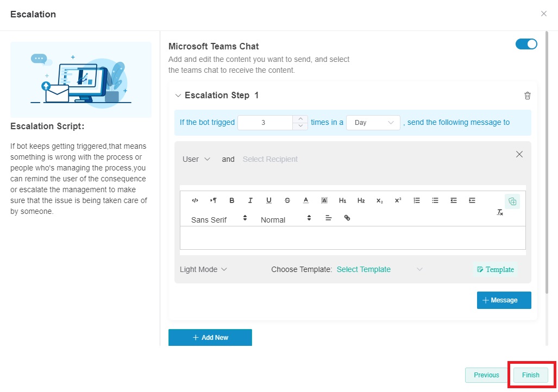Screen dimensions: 558x392
Task: Disable the Microsoft Teams Chat switch
Action: (x=526, y=45)
